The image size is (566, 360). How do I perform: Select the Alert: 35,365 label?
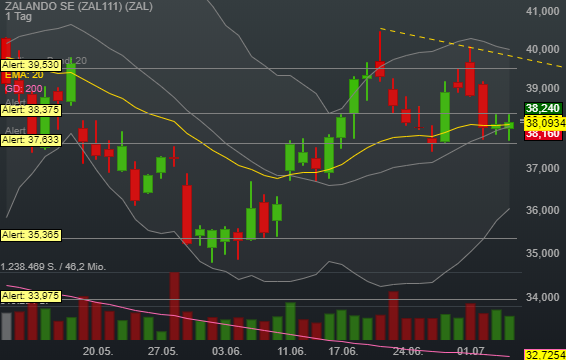point(31,235)
